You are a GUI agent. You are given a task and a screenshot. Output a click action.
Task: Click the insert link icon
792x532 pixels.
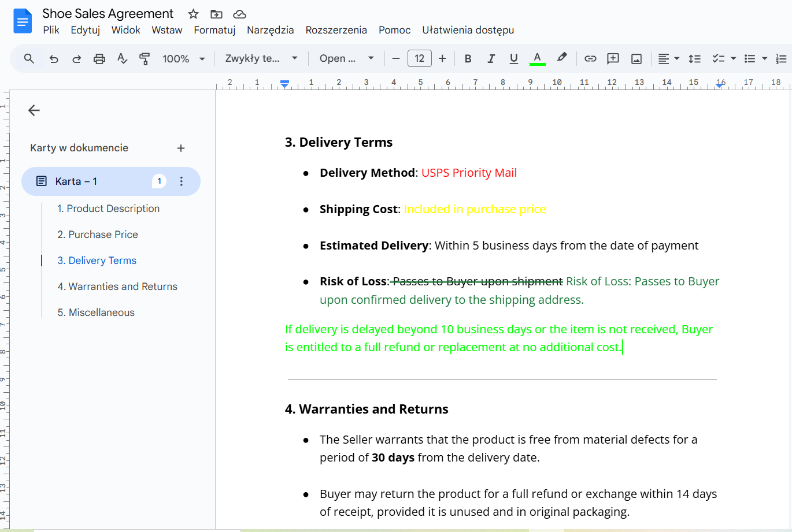point(590,58)
